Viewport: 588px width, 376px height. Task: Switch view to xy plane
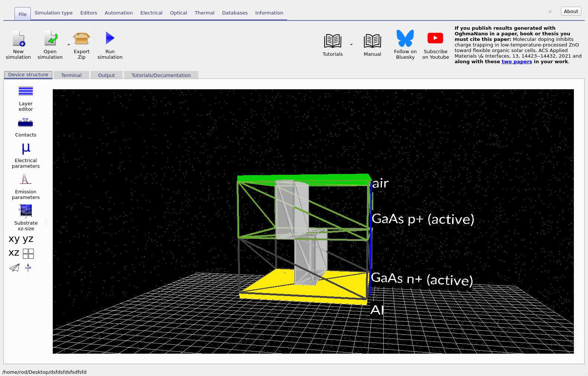point(14,239)
